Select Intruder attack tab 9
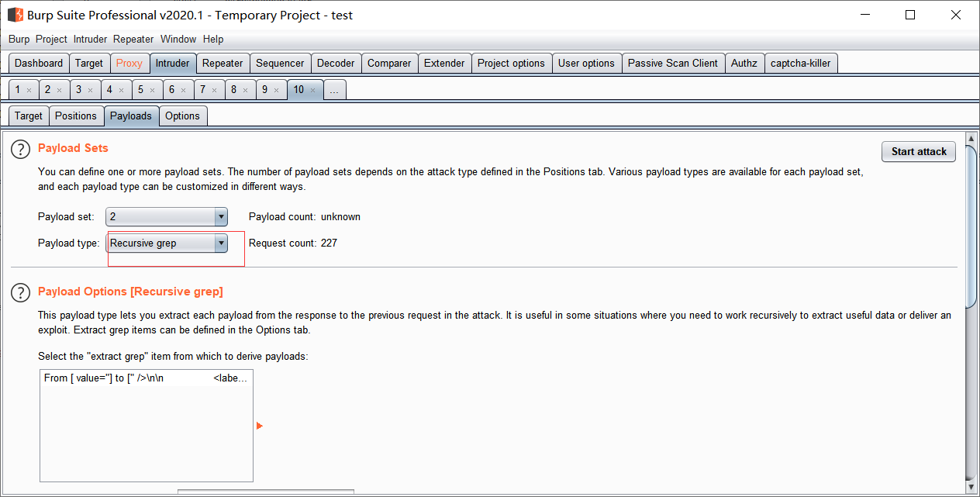 tap(264, 90)
